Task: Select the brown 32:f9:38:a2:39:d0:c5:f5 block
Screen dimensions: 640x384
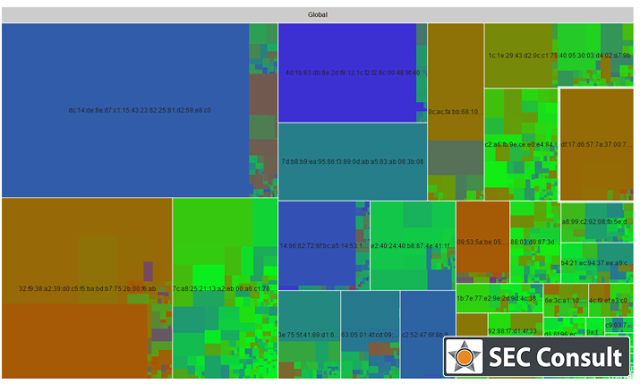Action: pos(87,289)
